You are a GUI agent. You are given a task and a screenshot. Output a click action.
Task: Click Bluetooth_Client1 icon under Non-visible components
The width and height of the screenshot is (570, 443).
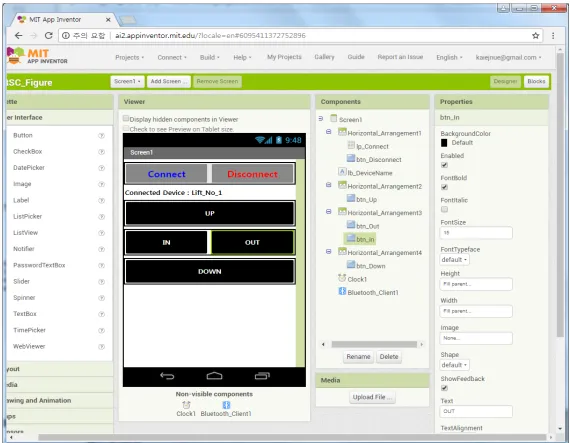click(226, 405)
